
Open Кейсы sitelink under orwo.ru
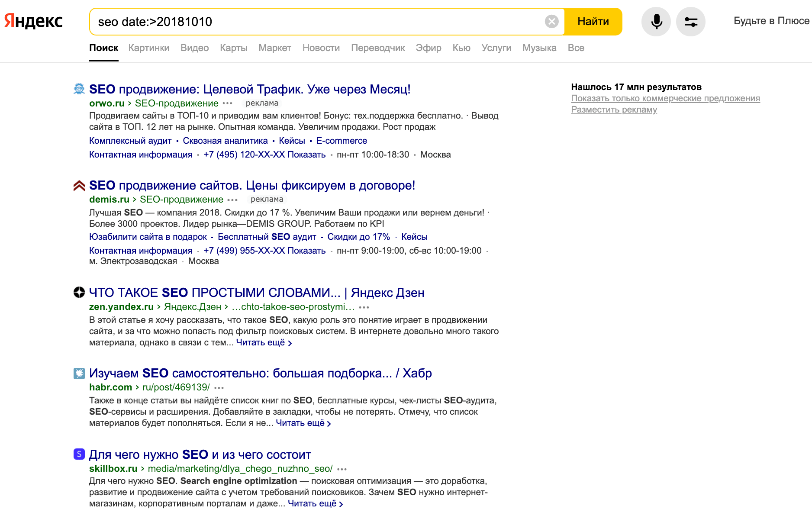[292, 141]
